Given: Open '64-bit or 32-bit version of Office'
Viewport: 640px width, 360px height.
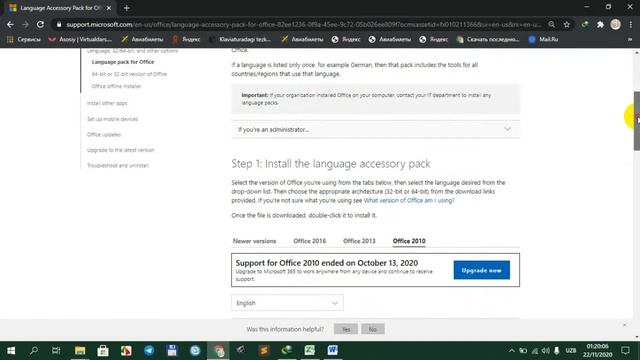Looking at the screenshot, I should point(129,74).
